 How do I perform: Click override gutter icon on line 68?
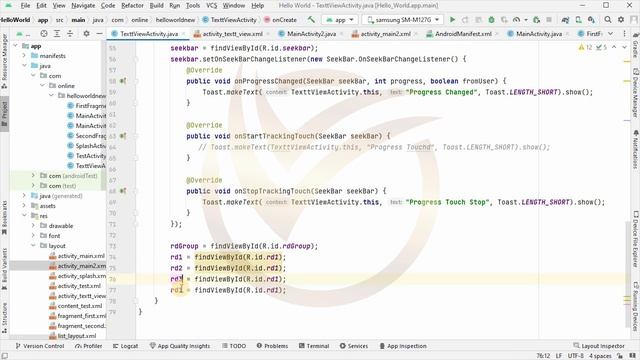pyautogui.click(x=122, y=191)
